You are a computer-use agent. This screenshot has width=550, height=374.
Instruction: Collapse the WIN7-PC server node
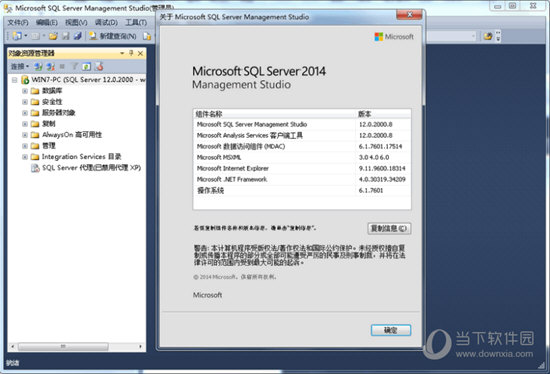pyautogui.click(x=14, y=80)
